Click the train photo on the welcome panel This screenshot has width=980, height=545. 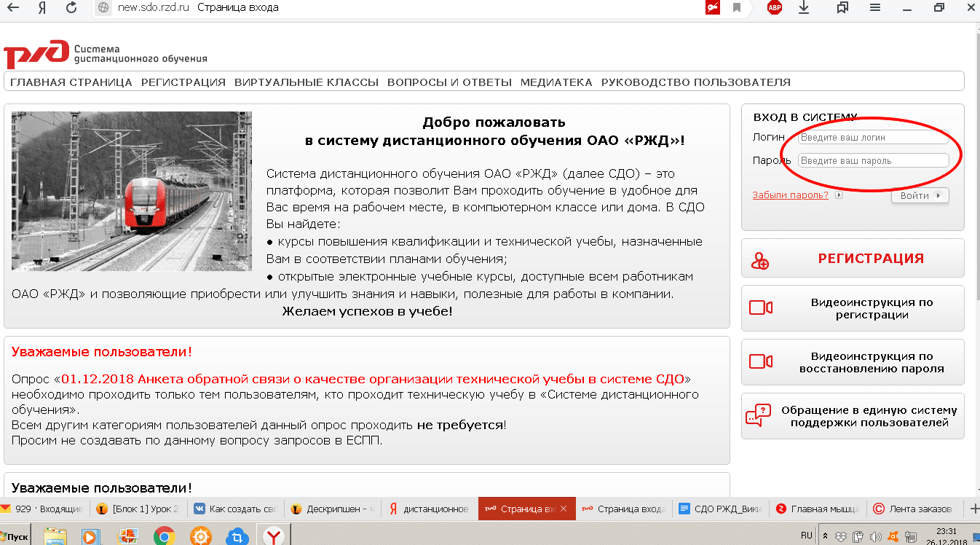pyautogui.click(x=132, y=191)
